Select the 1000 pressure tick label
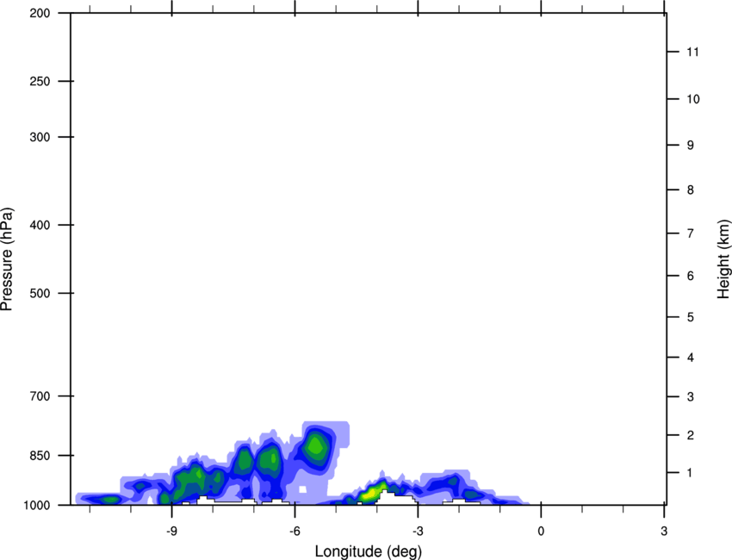Screen dimensions: 732x560 (x=37, y=505)
